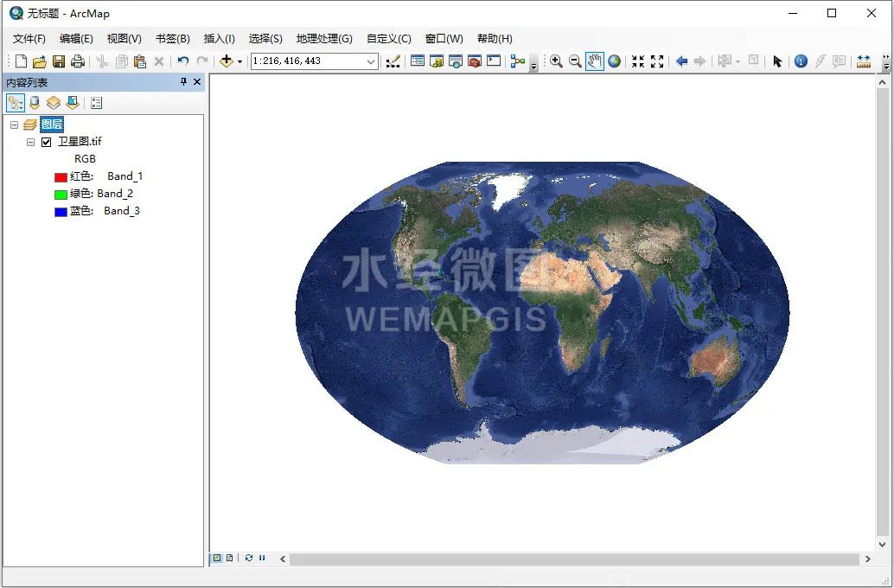Toggle the Auto Hide pin on 内容列表
The width and height of the screenshot is (894, 588).
coord(183,81)
